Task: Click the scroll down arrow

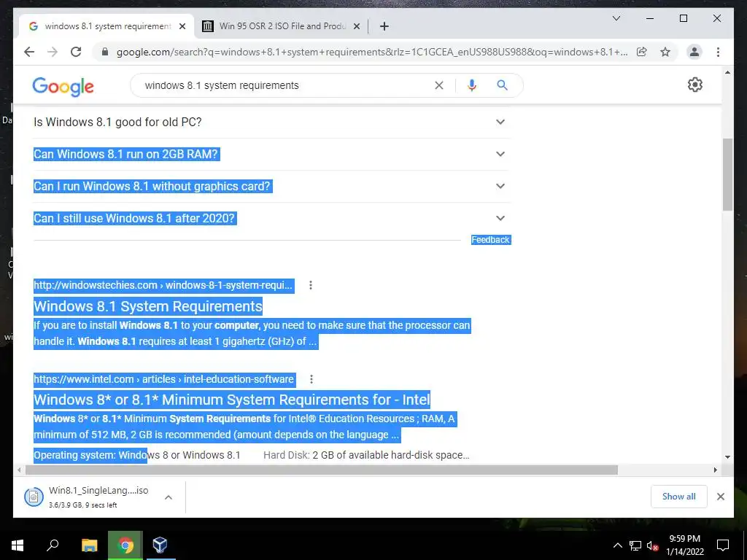Action: pos(727,456)
